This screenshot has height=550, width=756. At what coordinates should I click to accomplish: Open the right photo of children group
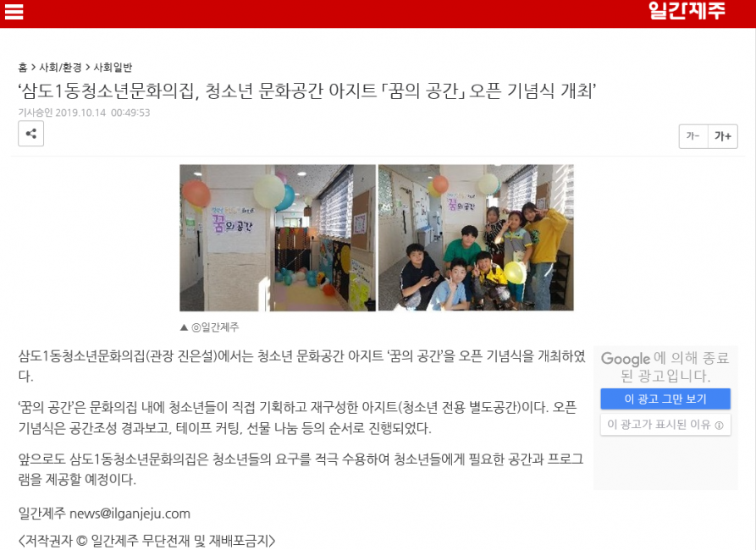pyautogui.click(x=476, y=238)
